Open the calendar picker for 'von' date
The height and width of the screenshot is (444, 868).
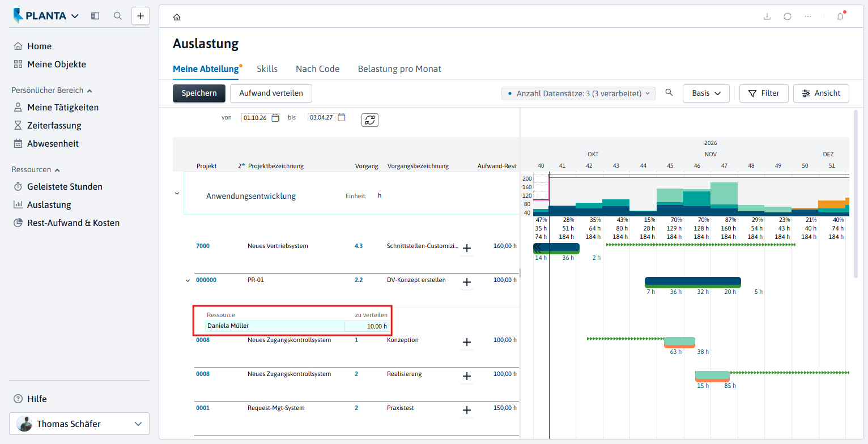[x=275, y=118]
